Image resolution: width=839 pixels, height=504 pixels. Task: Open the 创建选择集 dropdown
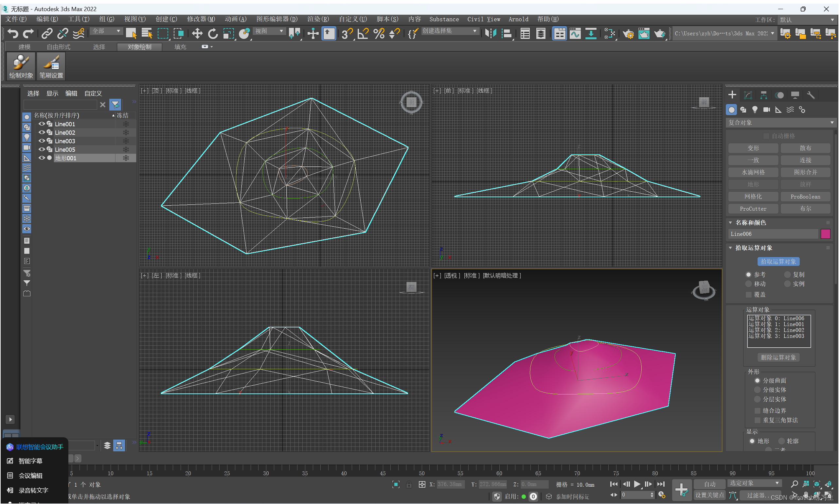(450, 31)
